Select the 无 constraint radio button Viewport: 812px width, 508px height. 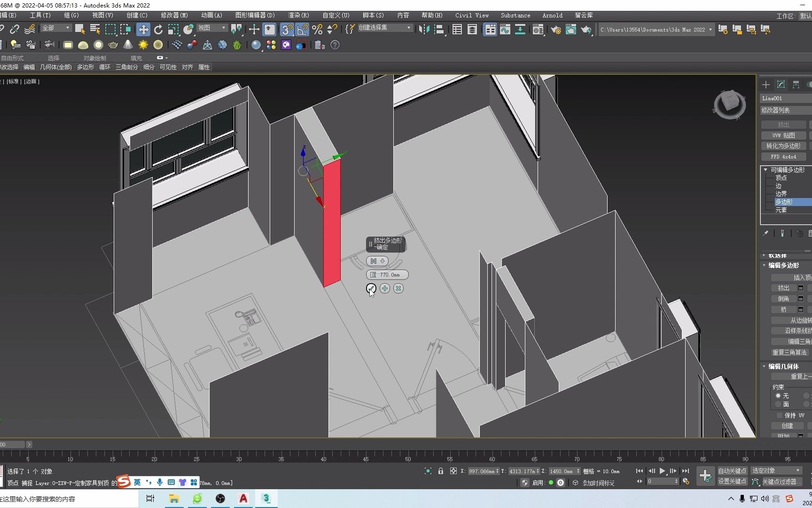(778, 396)
